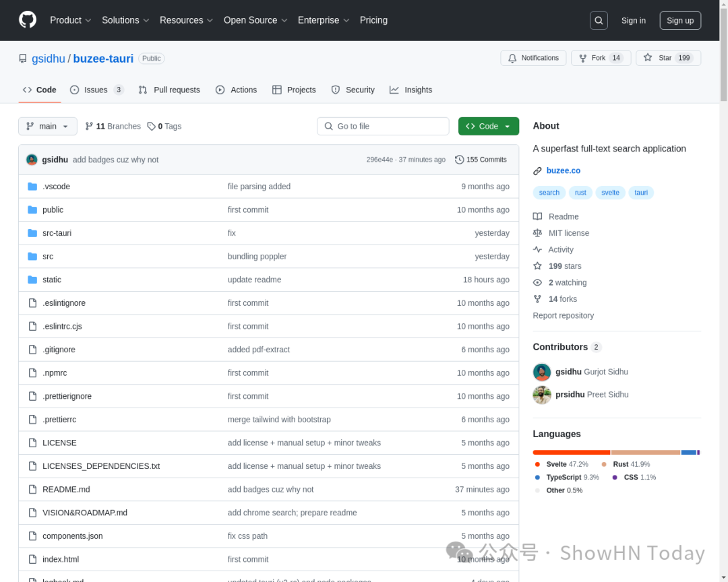This screenshot has height=582, width=728.
Task: Click the link icon beside buzee.co
Action: (x=537, y=171)
